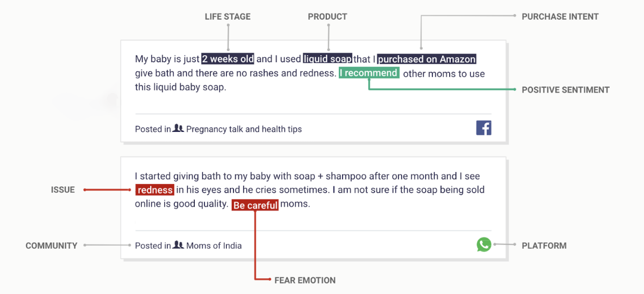644x294 pixels.
Task: Click the COMMUNITY label
Action: 51,246
